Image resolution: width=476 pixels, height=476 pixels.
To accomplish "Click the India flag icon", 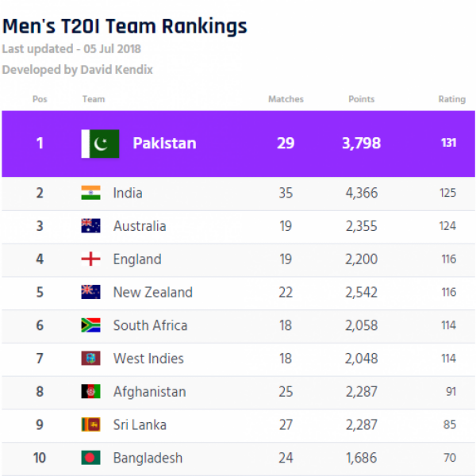I will pos(90,193).
